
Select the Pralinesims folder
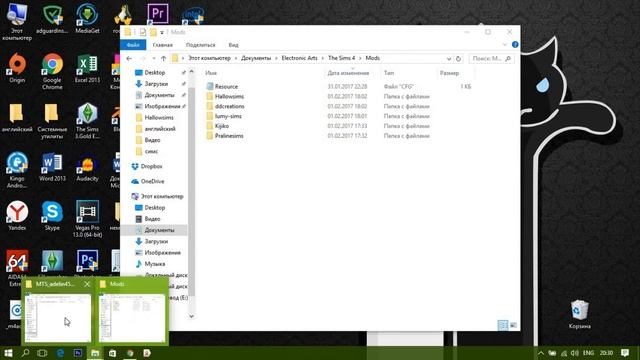click(229, 136)
